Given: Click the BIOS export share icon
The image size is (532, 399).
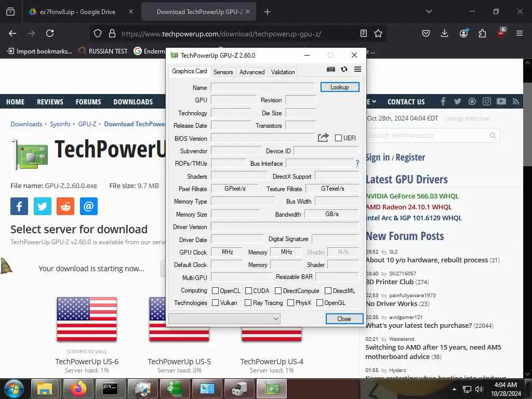Looking at the screenshot, I should point(323,138).
